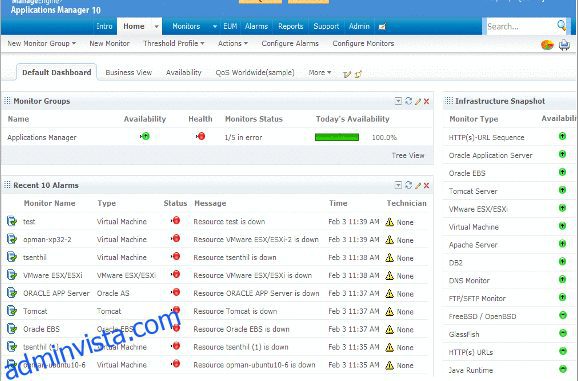The width and height of the screenshot is (578, 381).
Task: Click Applications Manager availability status icon
Action: (x=145, y=136)
